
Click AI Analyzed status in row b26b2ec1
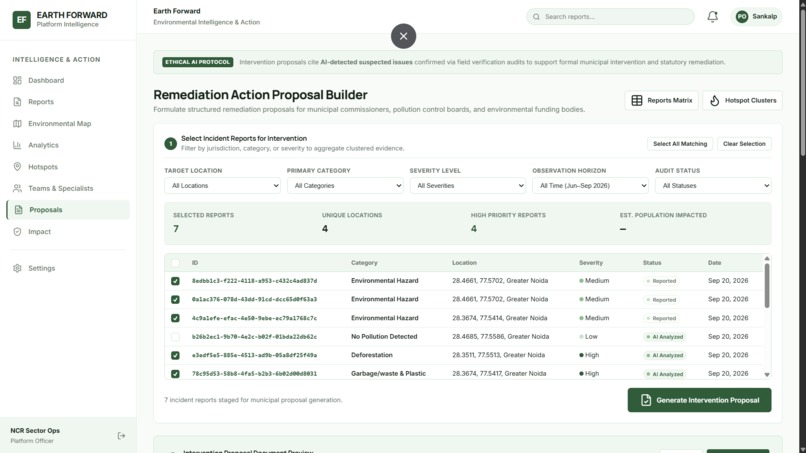665,337
